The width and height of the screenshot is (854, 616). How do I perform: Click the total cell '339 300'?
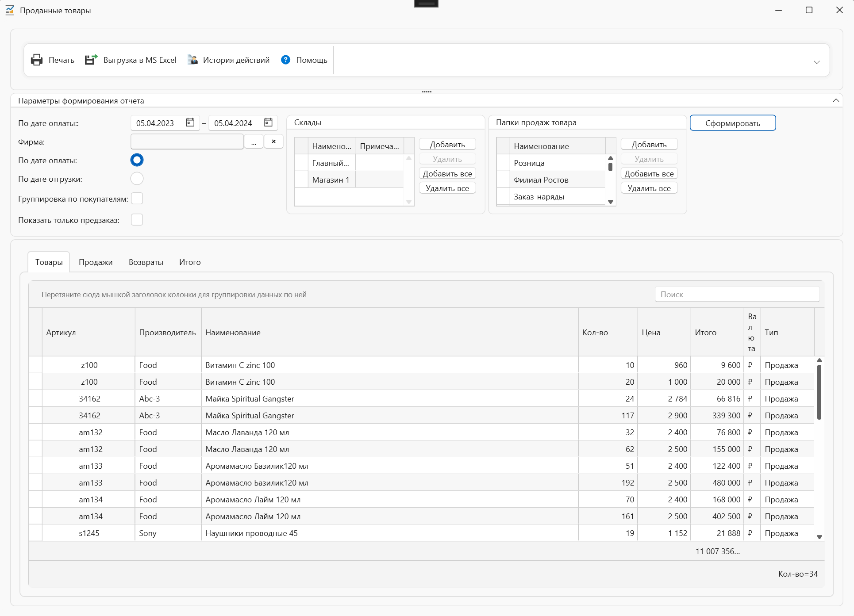pos(717,415)
